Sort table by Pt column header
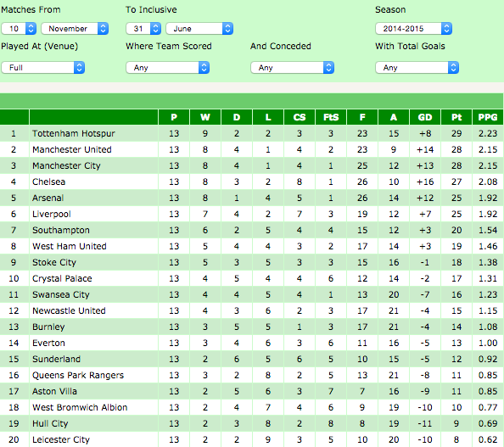This screenshot has height=447, width=504. 456,117
